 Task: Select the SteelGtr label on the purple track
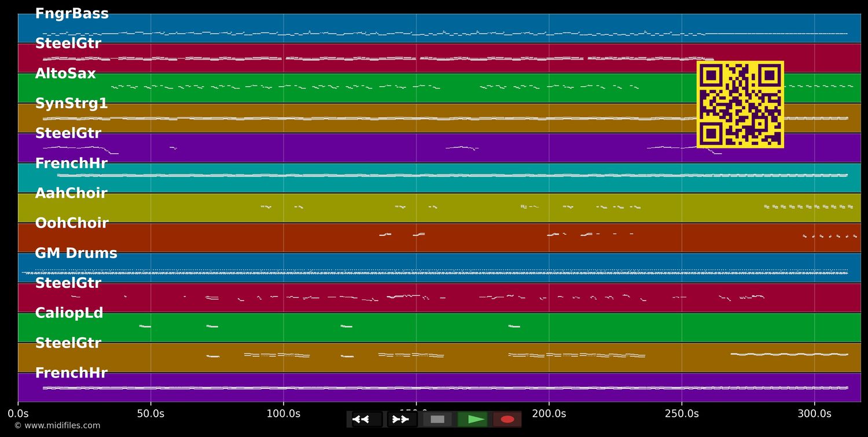[x=68, y=134]
